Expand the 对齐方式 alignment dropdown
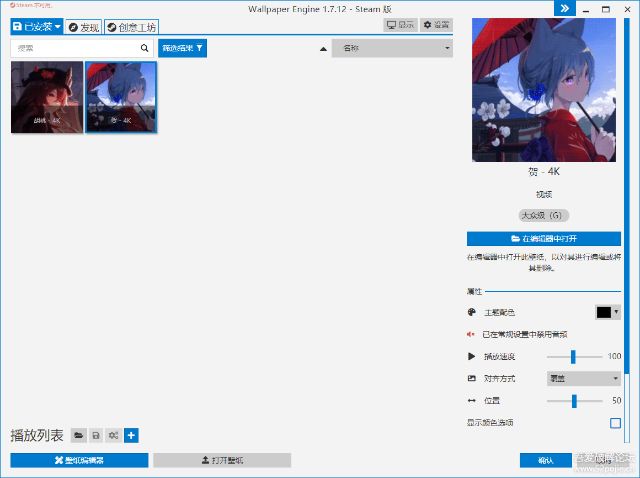The image size is (640, 478). [x=584, y=378]
